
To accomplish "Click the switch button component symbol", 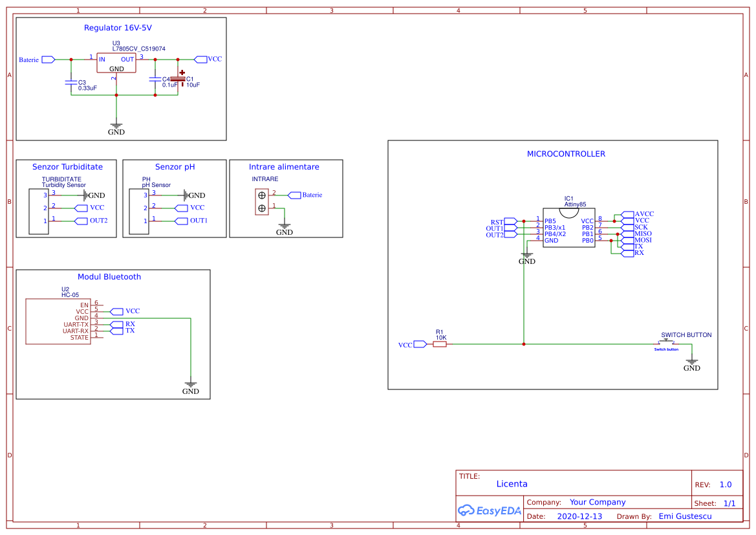I will tap(667, 343).
